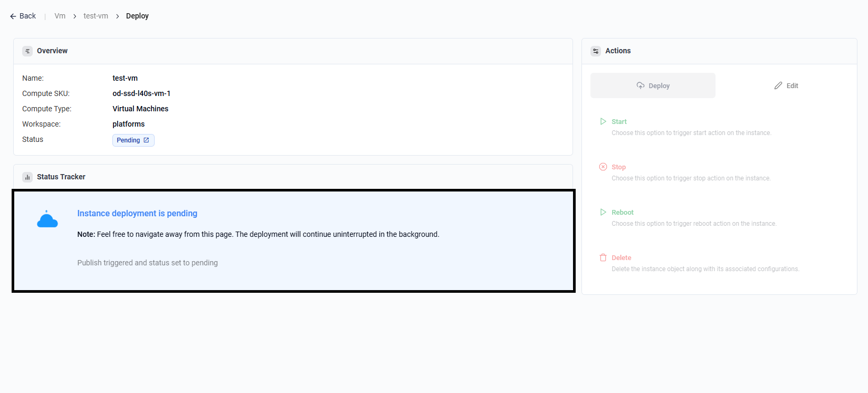Click the Reboot option description text
Viewport: 868px width, 393px height.
pyautogui.click(x=694, y=224)
